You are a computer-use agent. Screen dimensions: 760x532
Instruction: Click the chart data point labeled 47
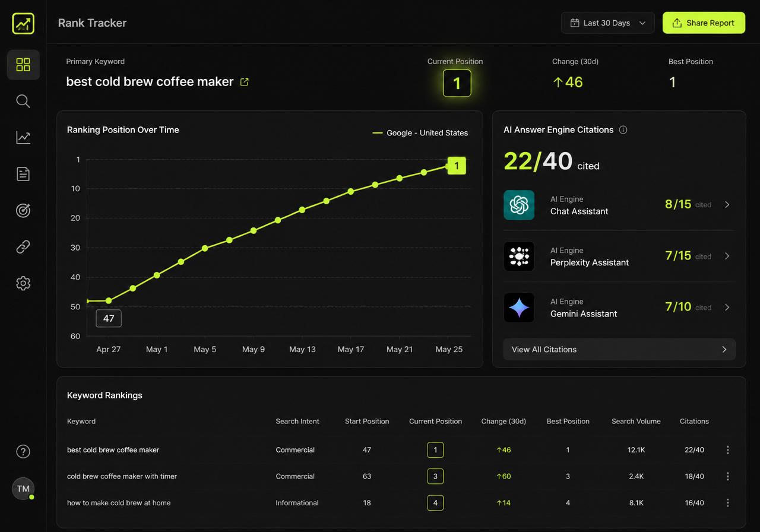(109, 300)
